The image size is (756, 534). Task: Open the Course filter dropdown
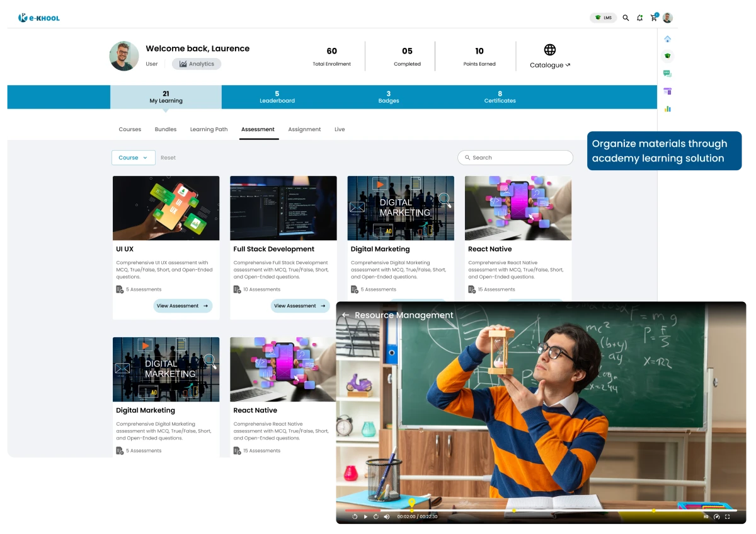tap(133, 158)
